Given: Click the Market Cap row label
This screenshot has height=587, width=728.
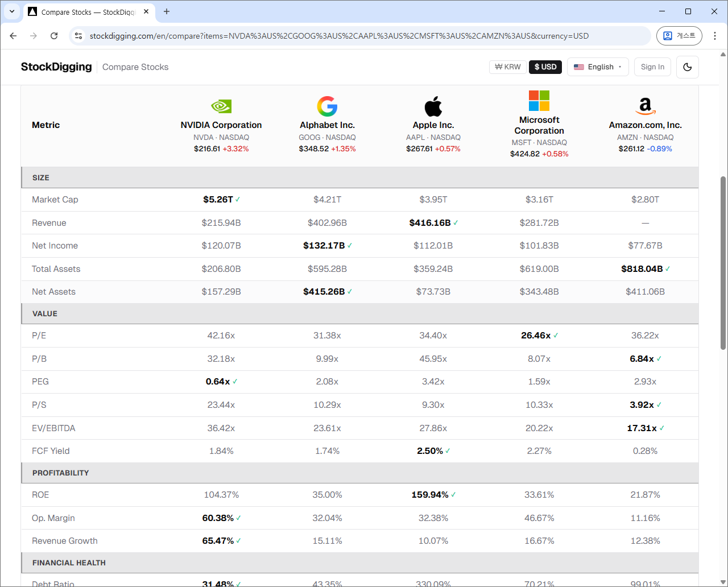Looking at the screenshot, I should pyautogui.click(x=55, y=200).
